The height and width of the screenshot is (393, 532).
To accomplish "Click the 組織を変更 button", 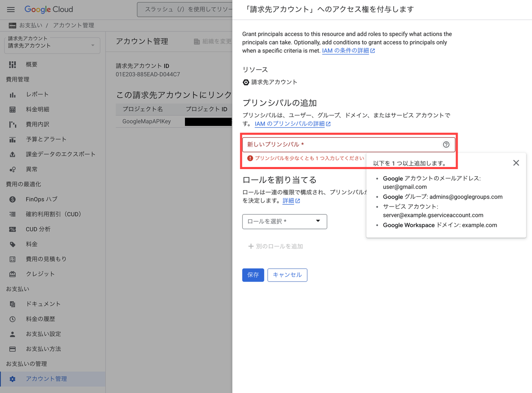I will (212, 42).
